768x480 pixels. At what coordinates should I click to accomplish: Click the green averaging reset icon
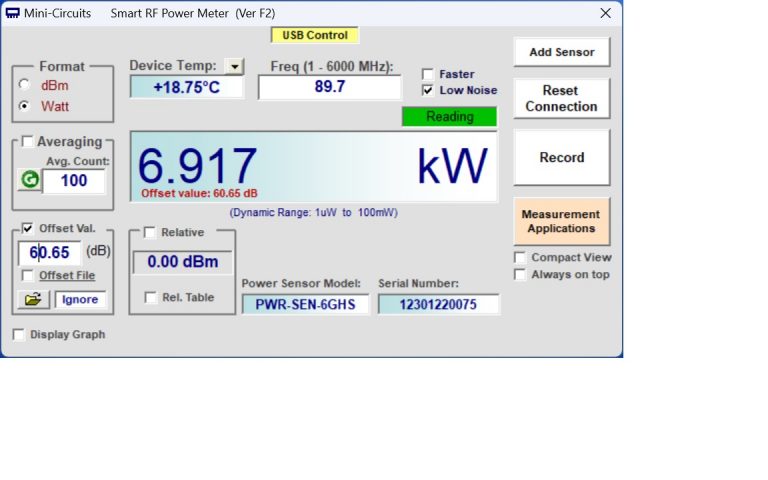(29, 180)
